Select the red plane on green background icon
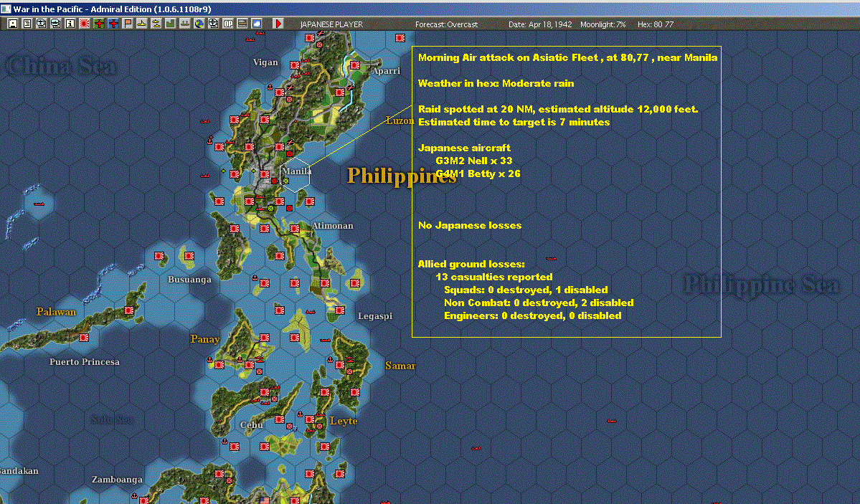Image resolution: width=860 pixels, height=504 pixels. coord(99,24)
